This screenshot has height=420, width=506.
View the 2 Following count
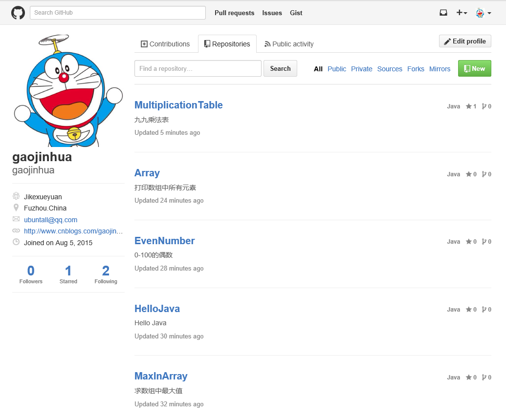(x=106, y=274)
